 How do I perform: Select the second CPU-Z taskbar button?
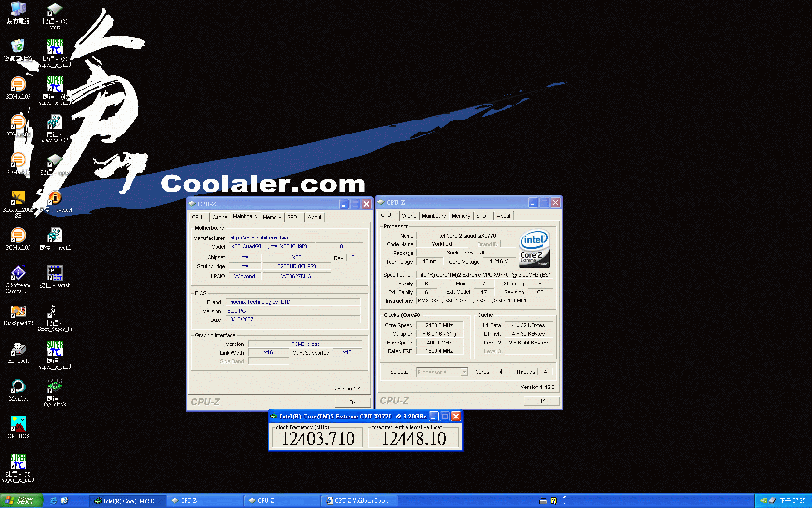(x=282, y=501)
